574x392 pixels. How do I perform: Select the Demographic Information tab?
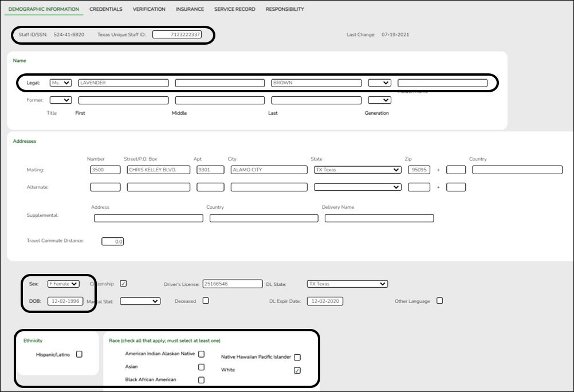pyautogui.click(x=44, y=9)
